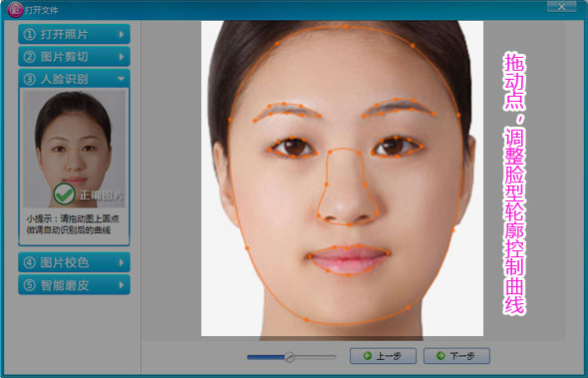This screenshot has height=378, width=588.
Task: Click the circled number 5 icon
Action: pyautogui.click(x=29, y=285)
